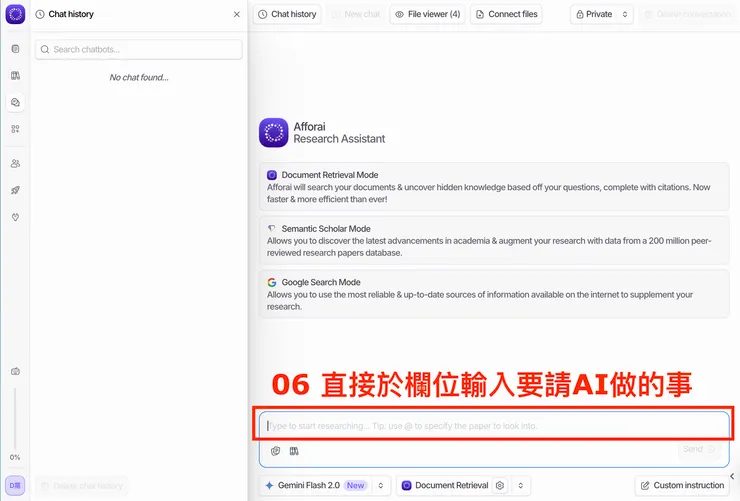740x501 pixels.
Task: Click the Afforai Research Assistant logo
Action: pos(273,133)
